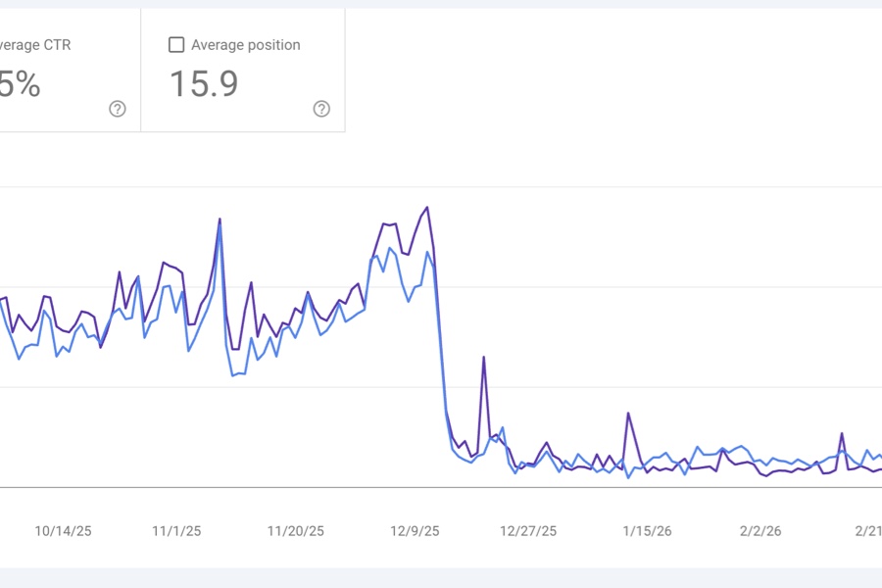Click the Average position label text
The image size is (882, 588).
pos(246,45)
